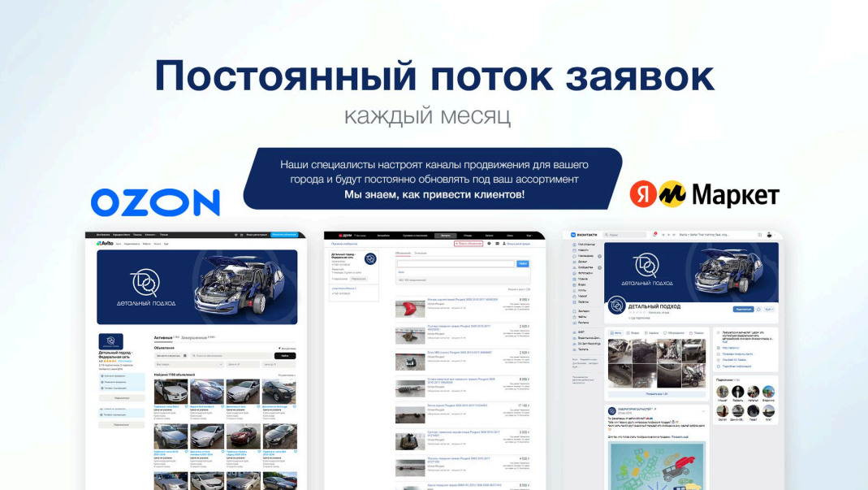868x490 pixels.
Task: Click the Avito seller profile logo
Action: pyautogui.click(x=110, y=341)
